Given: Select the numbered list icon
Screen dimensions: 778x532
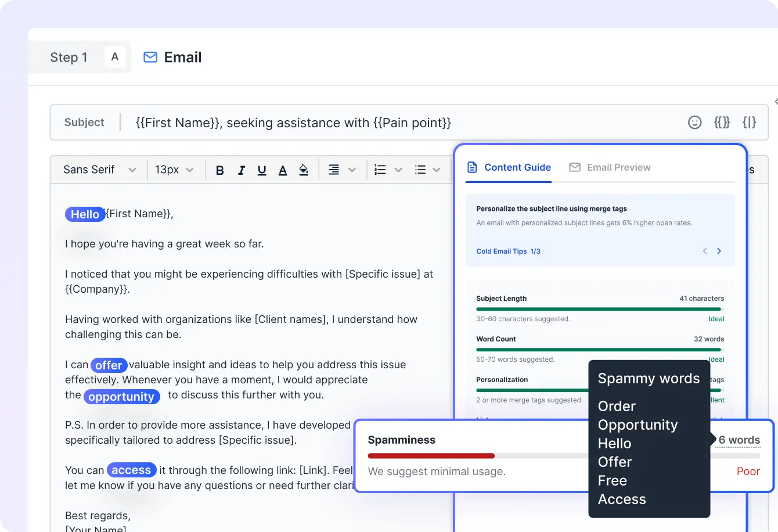Looking at the screenshot, I should point(380,170).
